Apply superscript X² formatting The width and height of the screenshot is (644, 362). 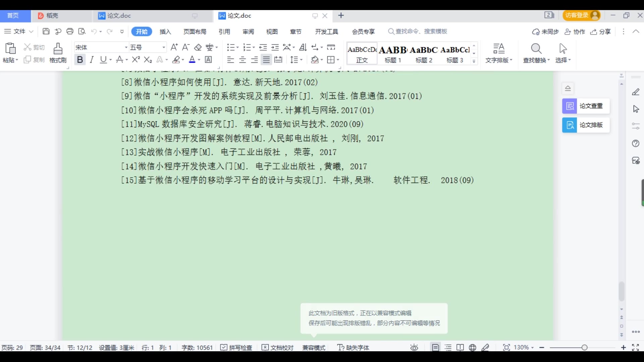point(136,60)
